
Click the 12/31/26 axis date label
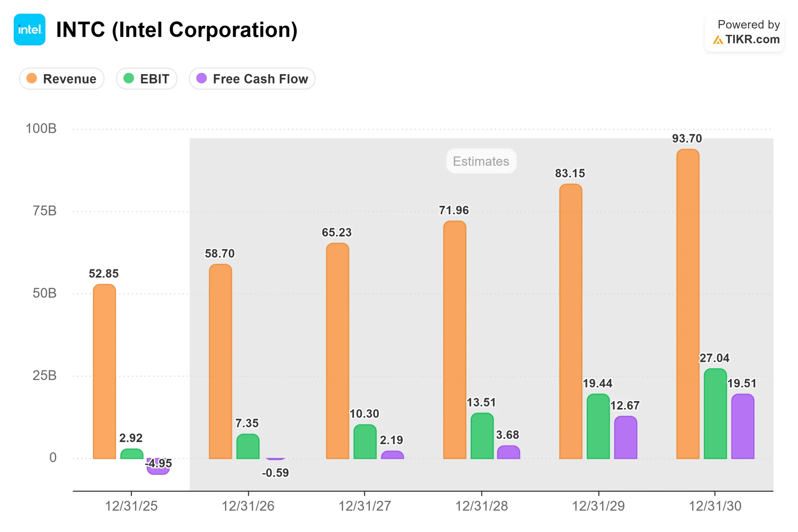[x=248, y=506]
